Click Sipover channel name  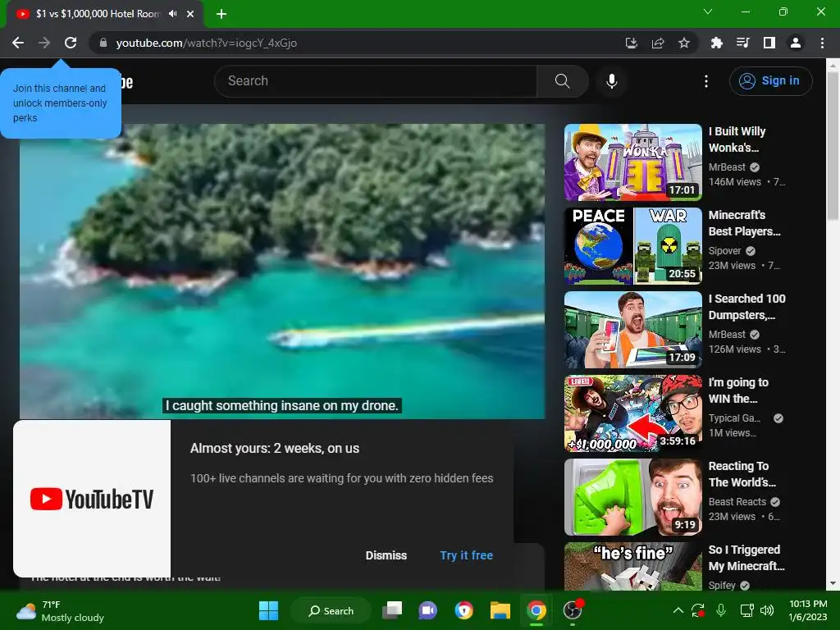tap(724, 251)
